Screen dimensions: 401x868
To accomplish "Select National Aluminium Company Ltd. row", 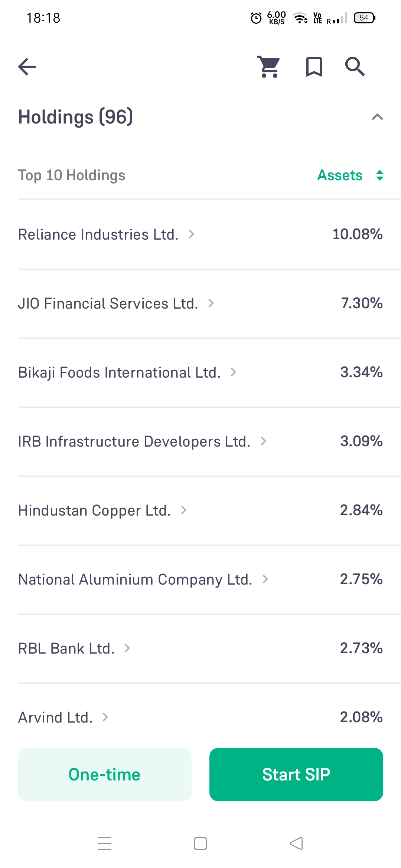I will [x=135, y=579].
